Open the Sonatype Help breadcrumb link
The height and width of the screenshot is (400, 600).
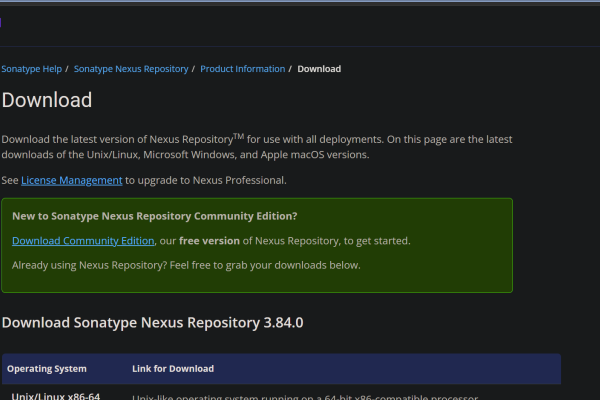click(x=31, y=69)
